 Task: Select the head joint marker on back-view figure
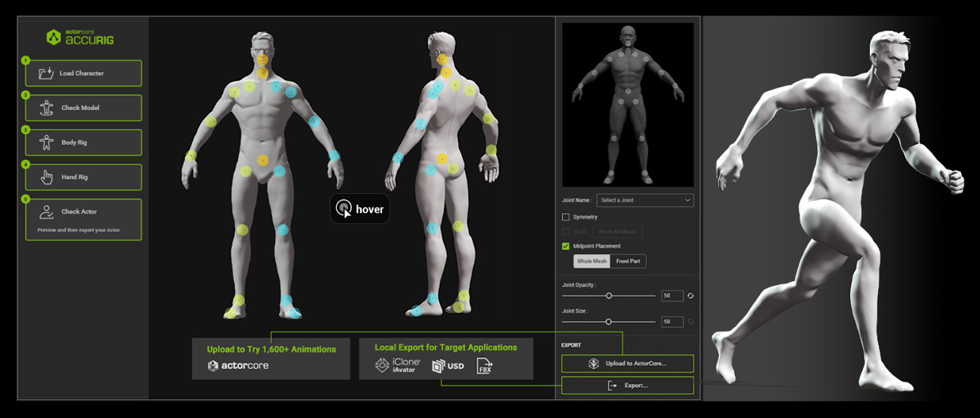coord(443,60)
